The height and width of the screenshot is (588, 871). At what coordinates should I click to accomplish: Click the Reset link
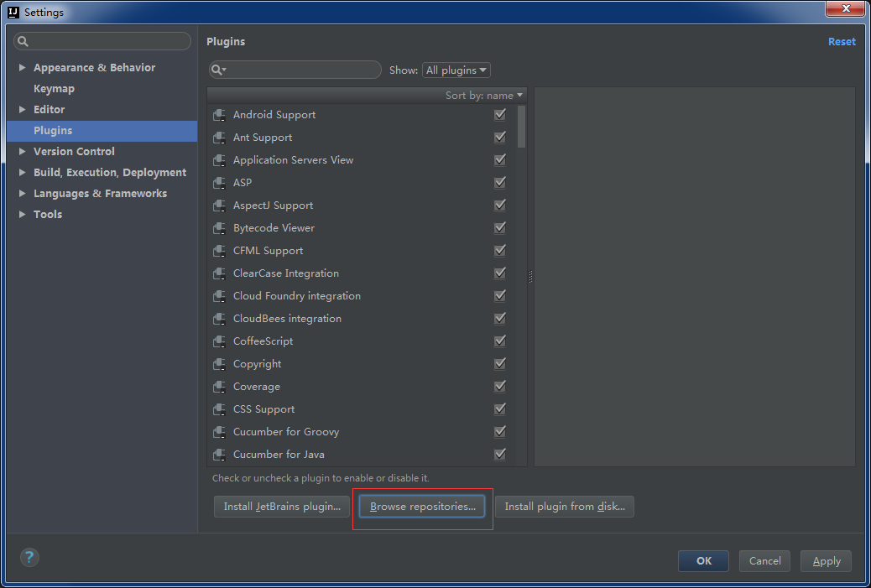pos(842,42)
